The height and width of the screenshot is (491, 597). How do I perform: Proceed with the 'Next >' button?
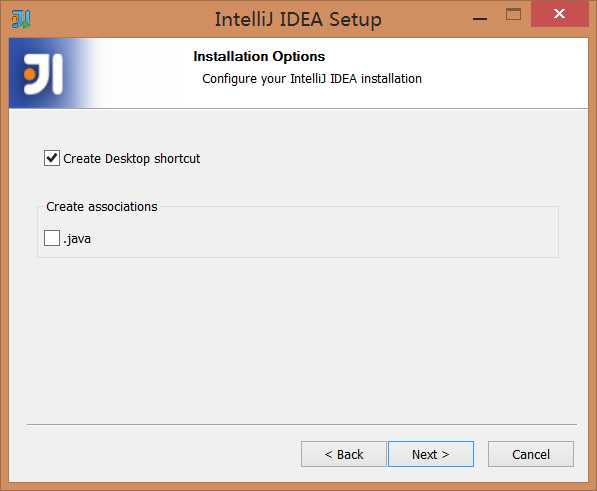431,454
